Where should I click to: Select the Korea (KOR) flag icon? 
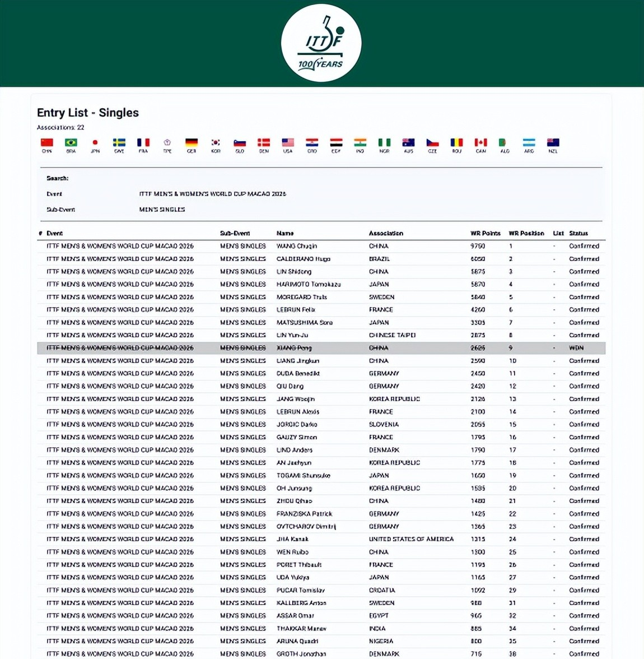pos(216,142)
